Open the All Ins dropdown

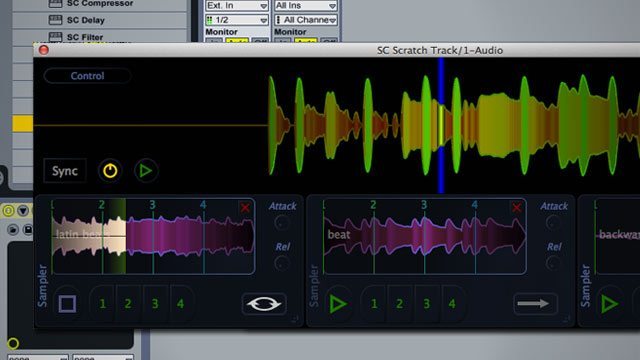pos(306,6)
